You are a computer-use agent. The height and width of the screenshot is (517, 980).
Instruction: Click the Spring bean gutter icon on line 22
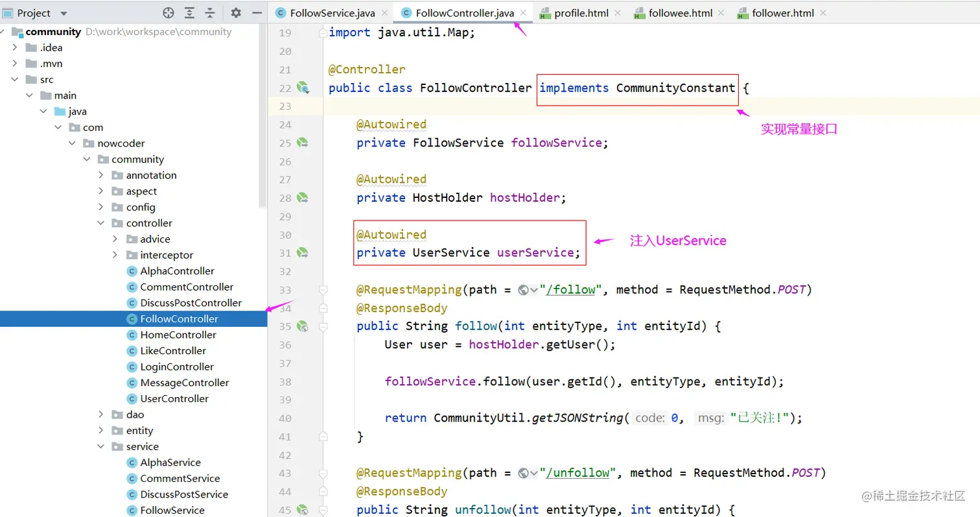click(303, 88)
